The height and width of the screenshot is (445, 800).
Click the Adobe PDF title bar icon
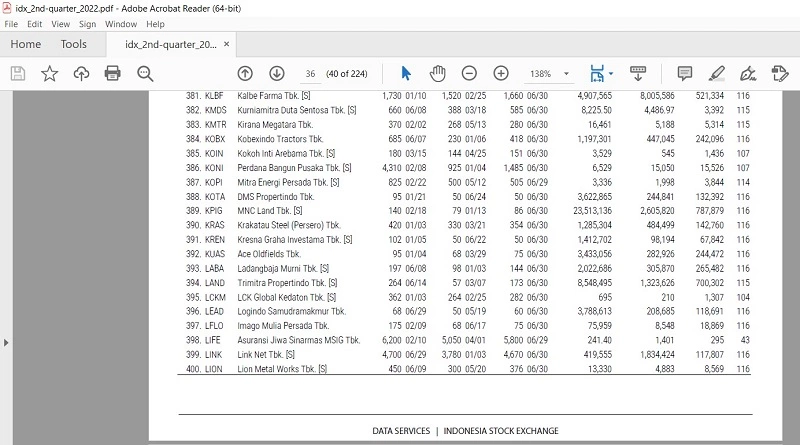click(7, 8)
